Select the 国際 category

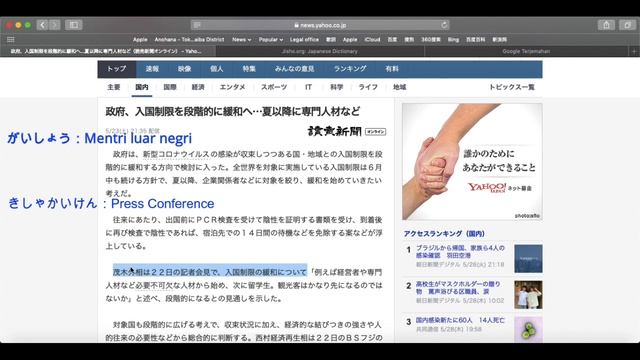click(x=170, y=87)
